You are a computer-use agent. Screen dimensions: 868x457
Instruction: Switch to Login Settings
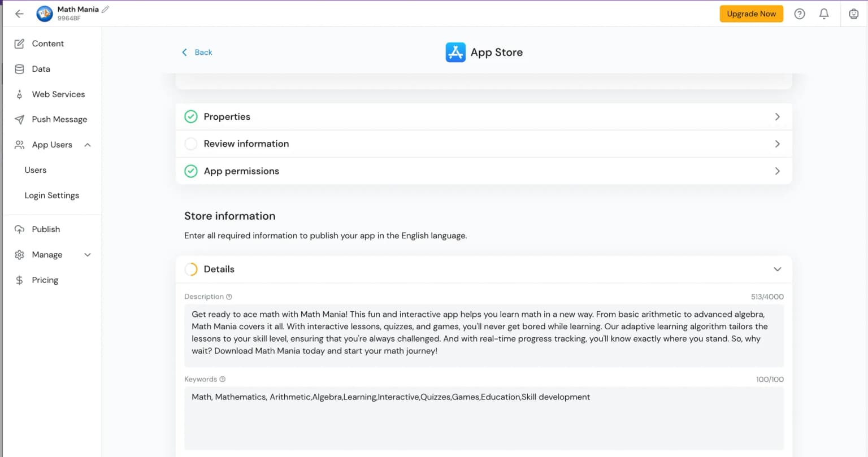[51, 195]
